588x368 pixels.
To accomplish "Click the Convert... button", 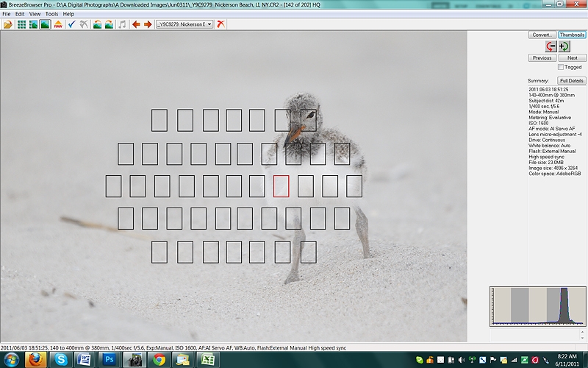I will tap(542, 35).
